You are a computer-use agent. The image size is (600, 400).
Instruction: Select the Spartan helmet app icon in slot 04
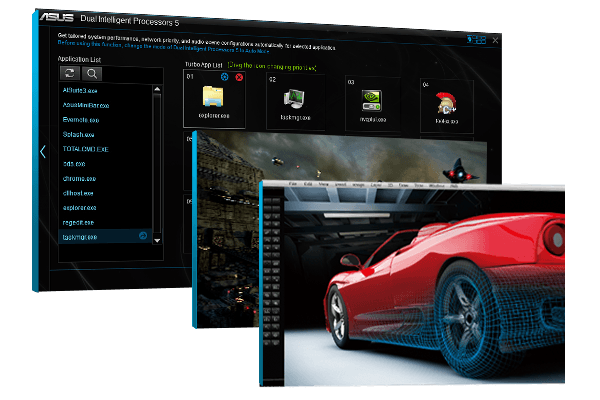[446, 103]
